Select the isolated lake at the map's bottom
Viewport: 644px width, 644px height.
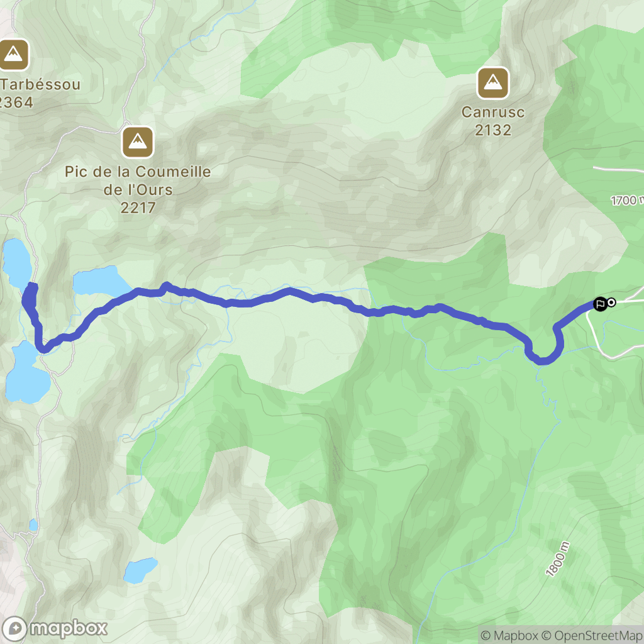(140, 570)
